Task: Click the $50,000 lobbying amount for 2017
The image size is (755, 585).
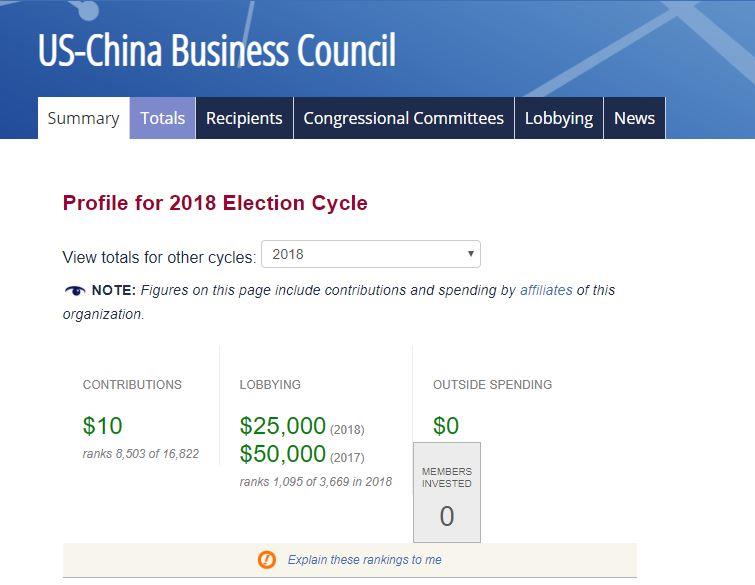Action: pyautogui.click(x=283, y=454)
